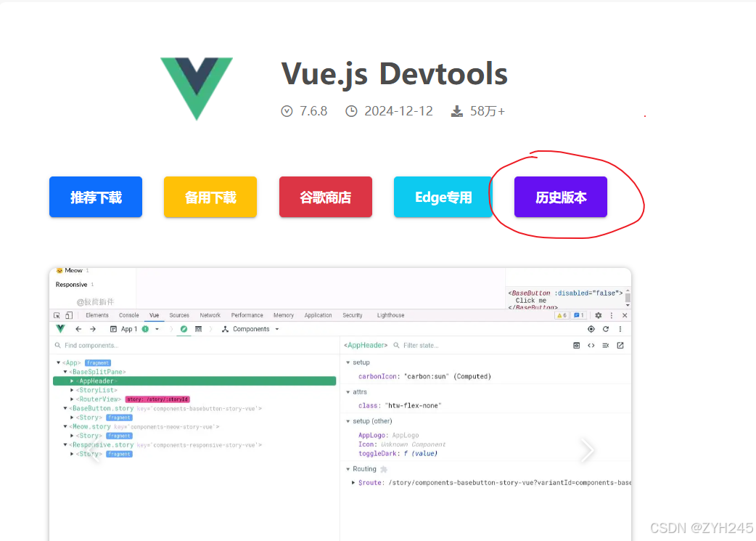Click the Edge专用 button

coord(443,197)
